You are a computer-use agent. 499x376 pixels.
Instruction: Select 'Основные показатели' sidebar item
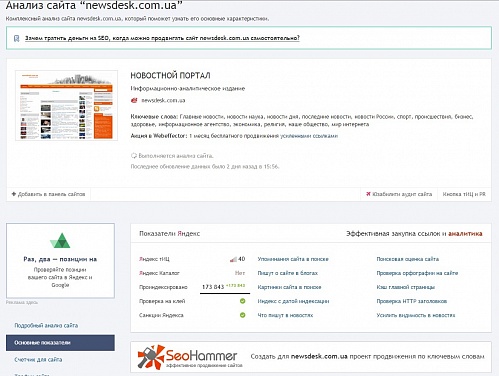click(60, 343)
